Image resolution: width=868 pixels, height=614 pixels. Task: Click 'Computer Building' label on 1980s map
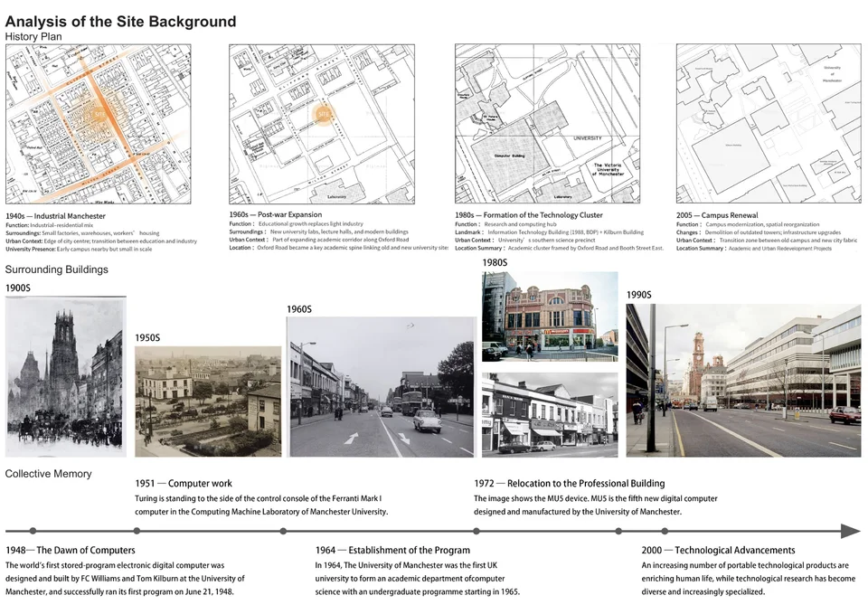point(510,156)
